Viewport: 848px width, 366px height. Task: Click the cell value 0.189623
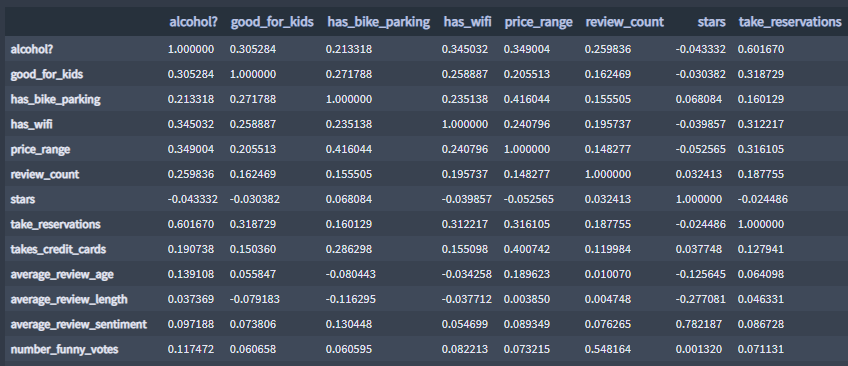[527, 274]
